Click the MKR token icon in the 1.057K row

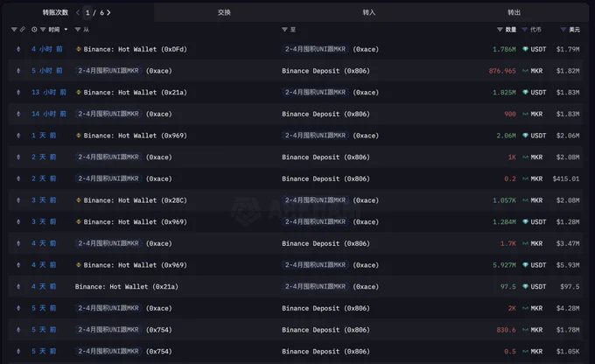(526, 200)
